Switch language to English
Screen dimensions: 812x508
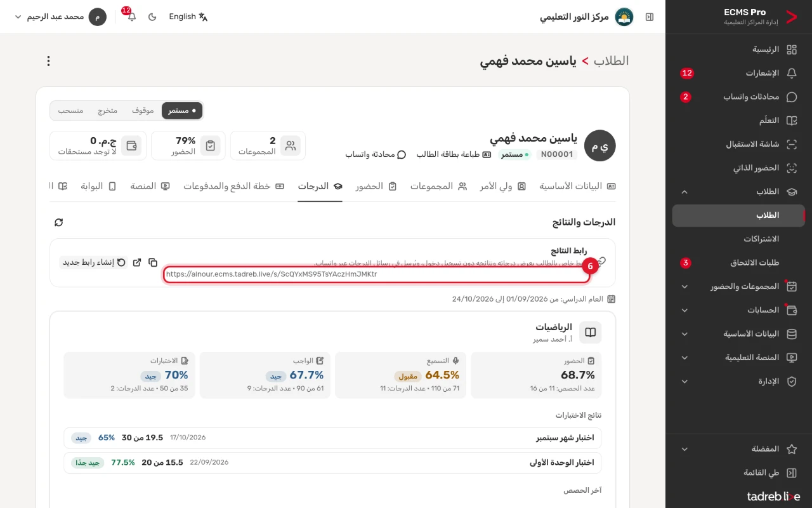[188, 17]
